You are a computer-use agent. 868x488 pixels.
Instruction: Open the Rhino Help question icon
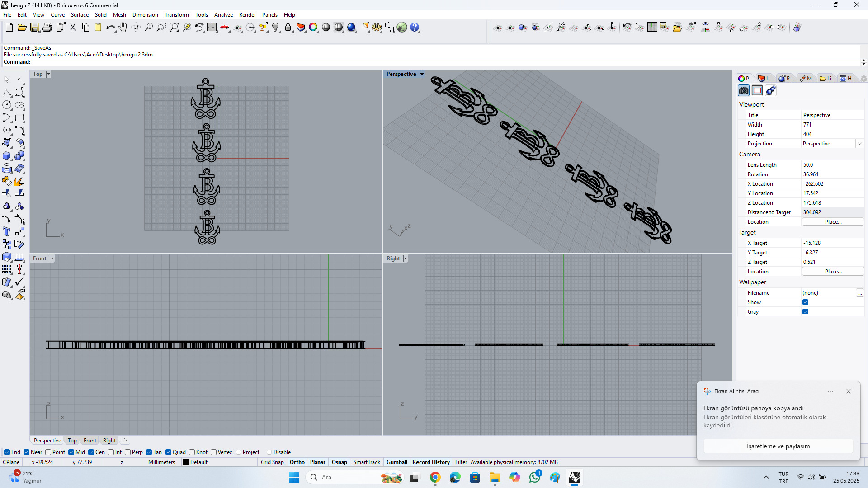415,28
